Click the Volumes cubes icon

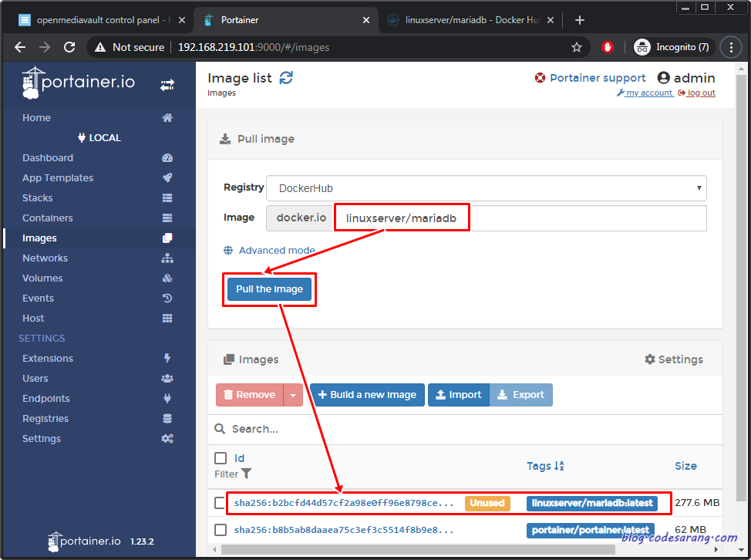pos(167,278)
